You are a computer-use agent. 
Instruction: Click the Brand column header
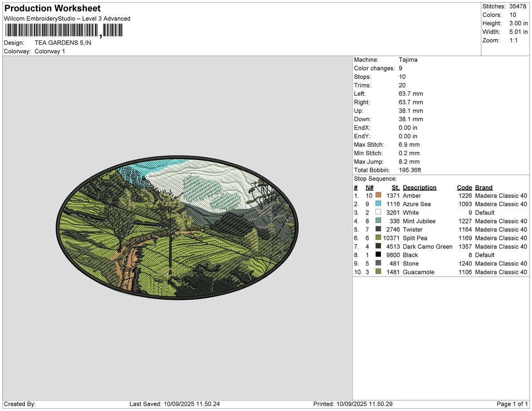coord(484,188)
